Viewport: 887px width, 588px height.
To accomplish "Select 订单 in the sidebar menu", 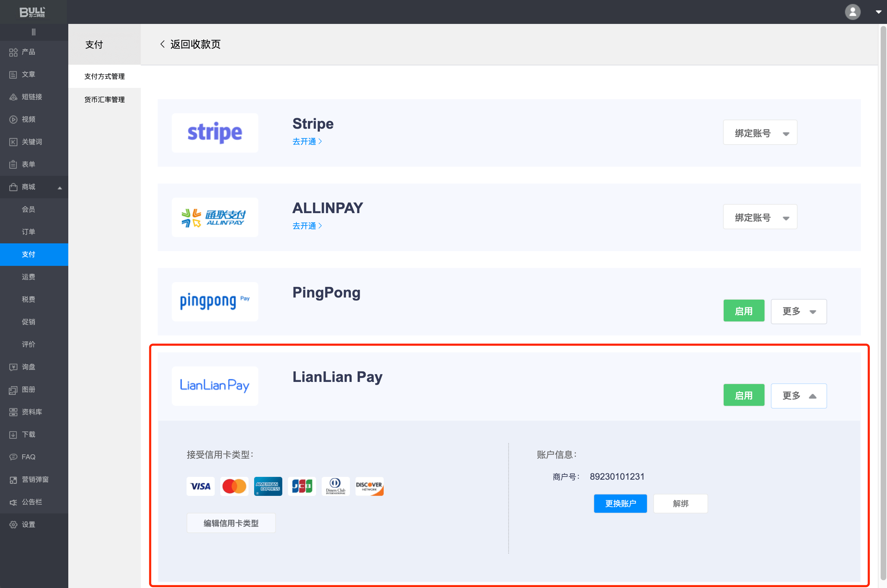I will pyautogui.click(x=28, y=232).
